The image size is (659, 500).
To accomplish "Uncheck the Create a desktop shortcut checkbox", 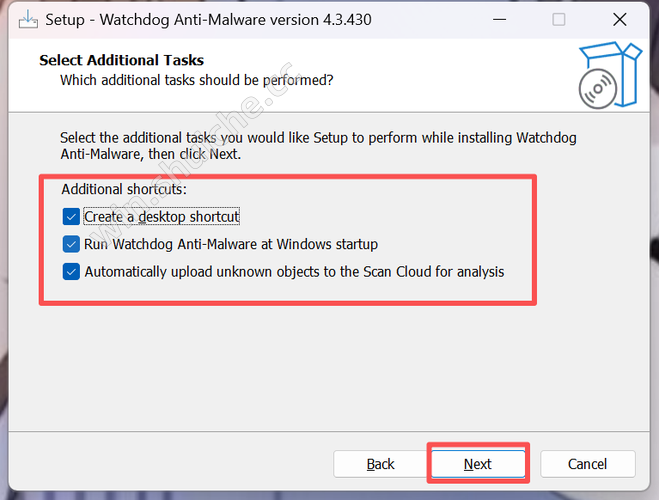I will (71, 217).
